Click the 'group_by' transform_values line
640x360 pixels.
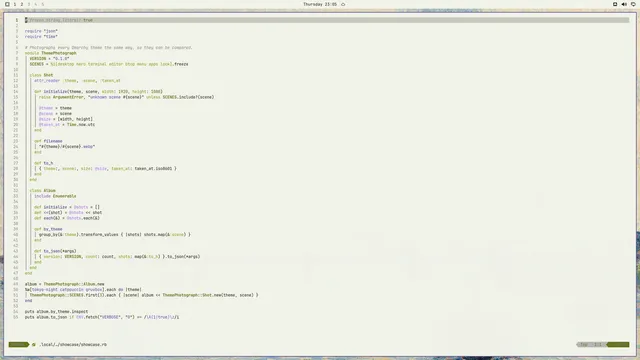(115, 235)
